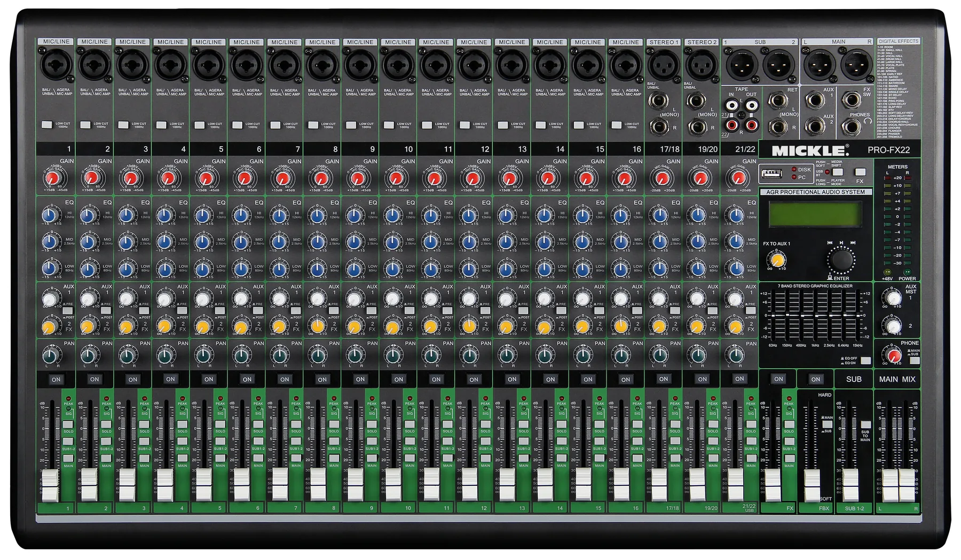The image size is (961, 560).
Task: Click the PHONES output jack
Action: tap(851, 127)
